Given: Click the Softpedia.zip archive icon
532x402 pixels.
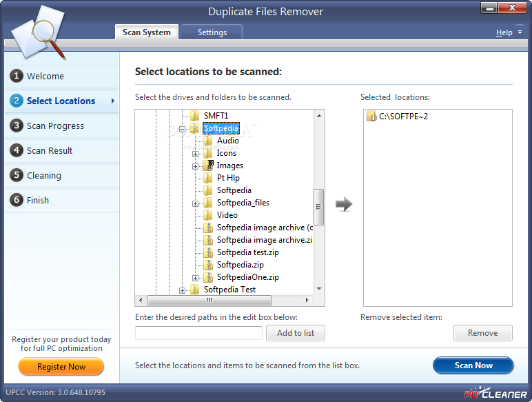Looking at the screenshot, I should [x=208, y=265].
